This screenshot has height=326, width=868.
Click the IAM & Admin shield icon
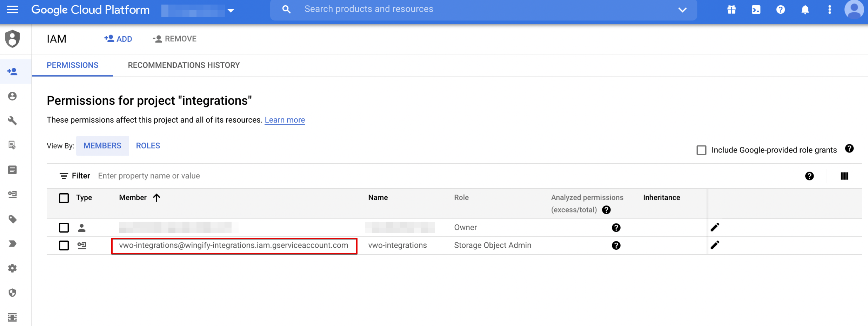12,39
